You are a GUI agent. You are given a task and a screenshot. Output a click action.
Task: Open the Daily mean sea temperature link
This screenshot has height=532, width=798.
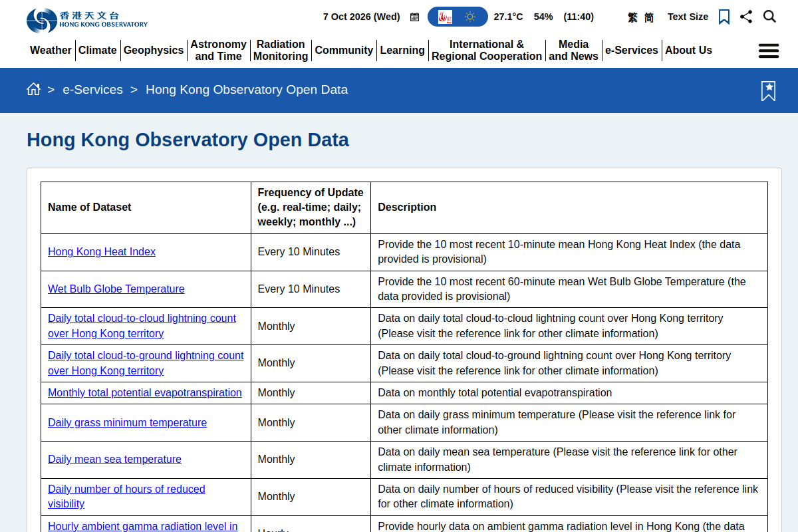pos(114,460)
